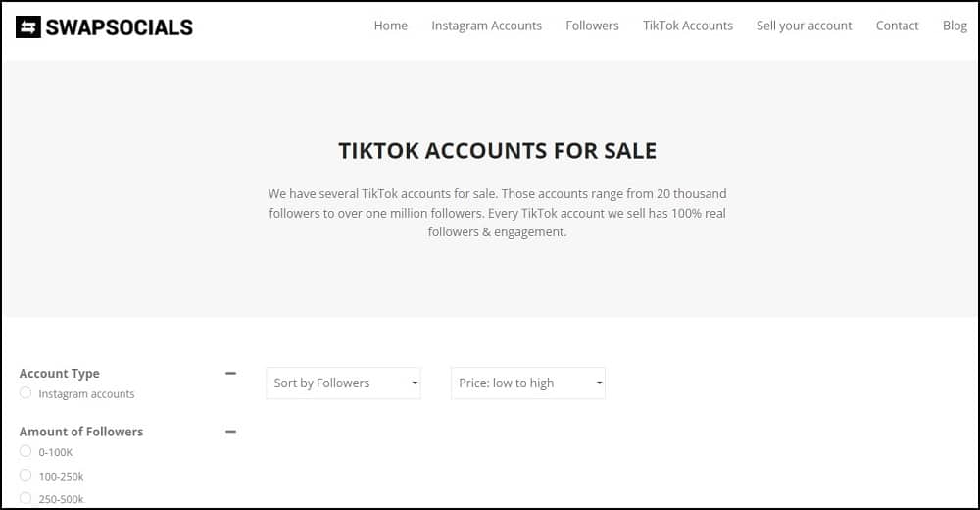Select the 0-100K followers radio option
Viewport: 980px width, 510px height.
coord(25,451)
